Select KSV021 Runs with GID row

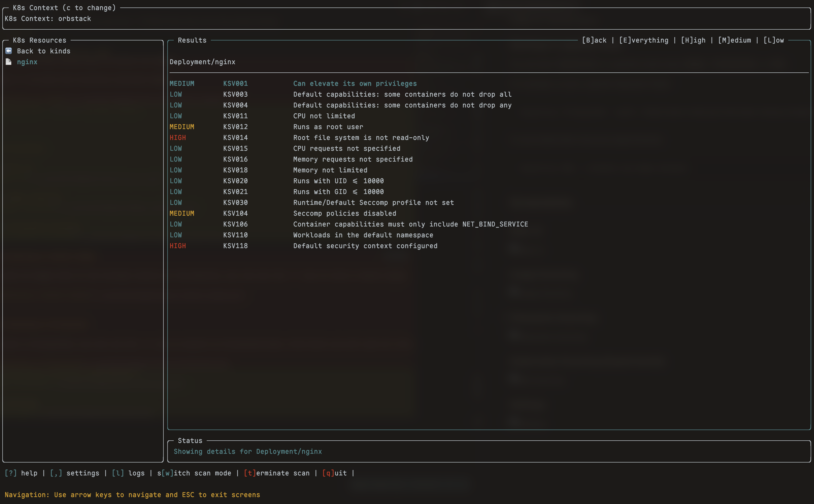(489, 192)
